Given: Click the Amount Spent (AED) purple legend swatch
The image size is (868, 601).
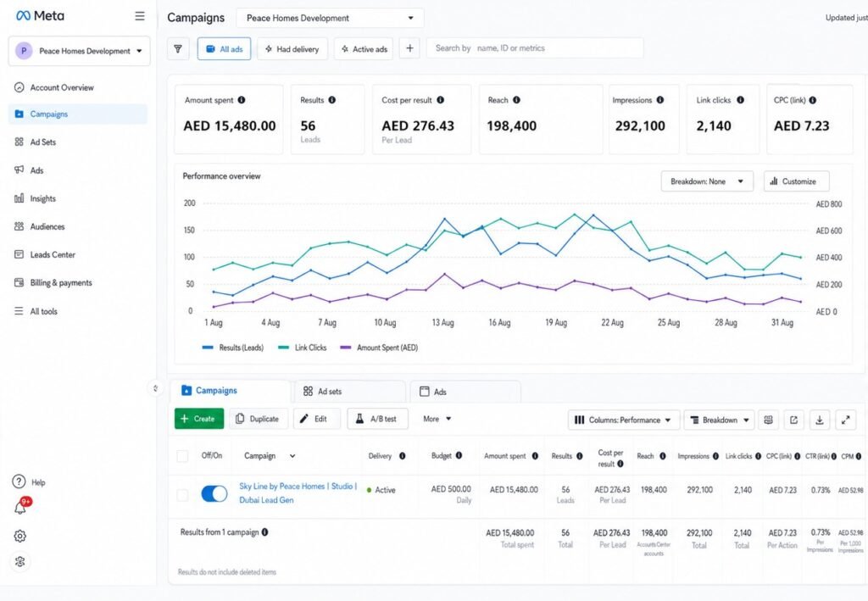Looking at the screenshot, I should 346,348.
